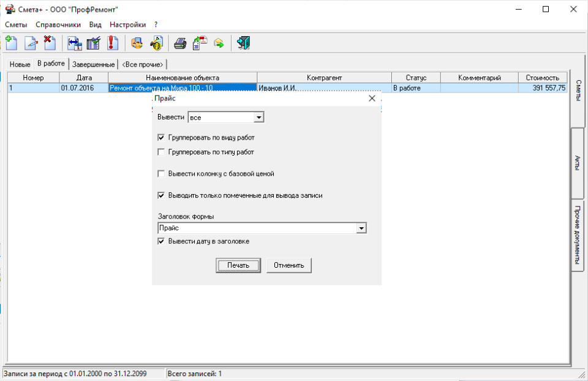Screen dimensions: 588x381
Task: Switch to the Завершенные tab
Action: coord(93,64)
